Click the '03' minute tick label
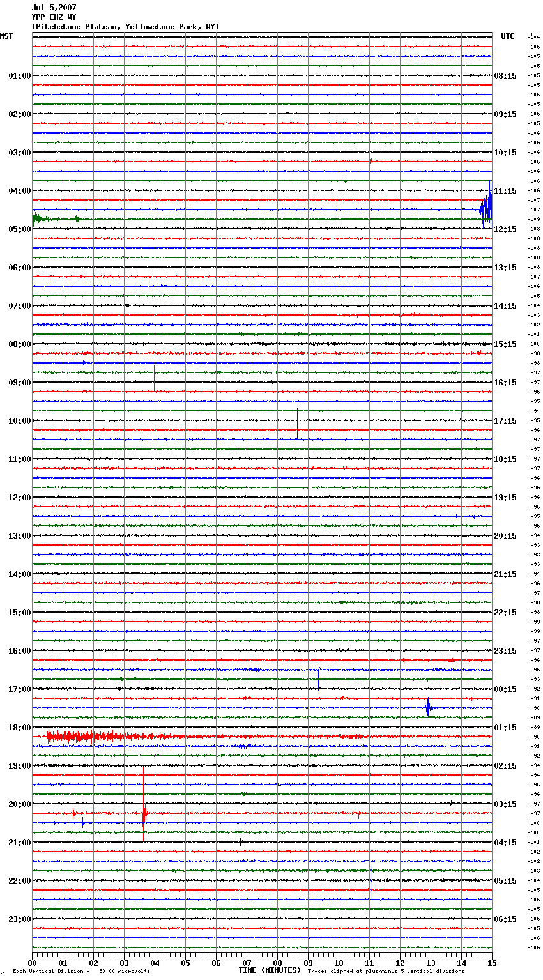 125,963
